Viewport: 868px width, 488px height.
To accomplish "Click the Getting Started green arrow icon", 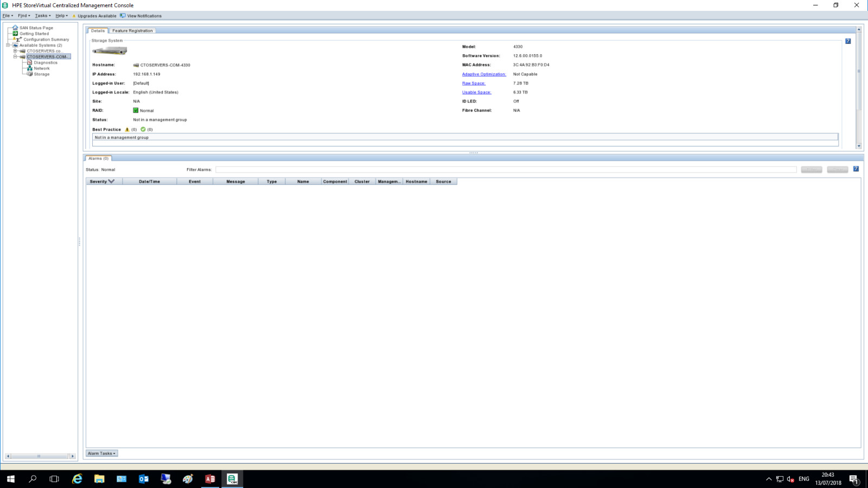I will (x=15, y=34).
